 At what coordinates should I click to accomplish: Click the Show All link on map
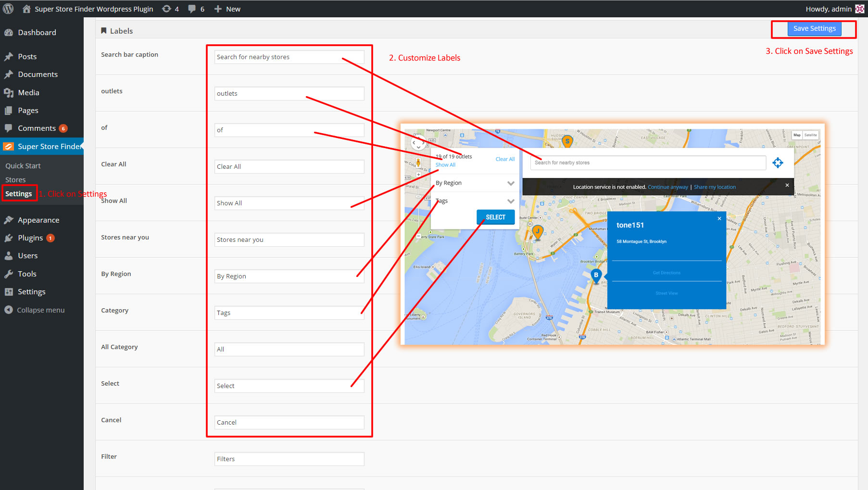point(445,165)
